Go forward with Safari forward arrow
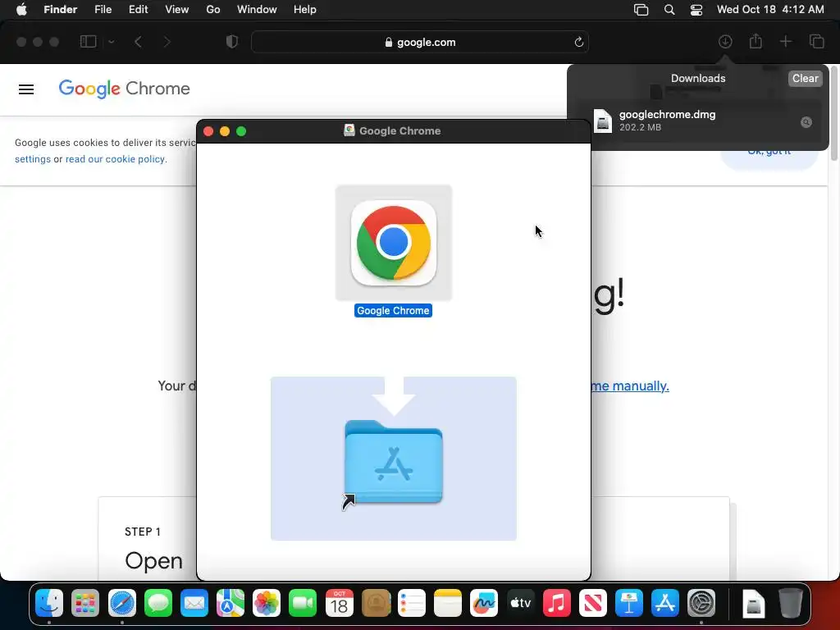 (167, 42)
